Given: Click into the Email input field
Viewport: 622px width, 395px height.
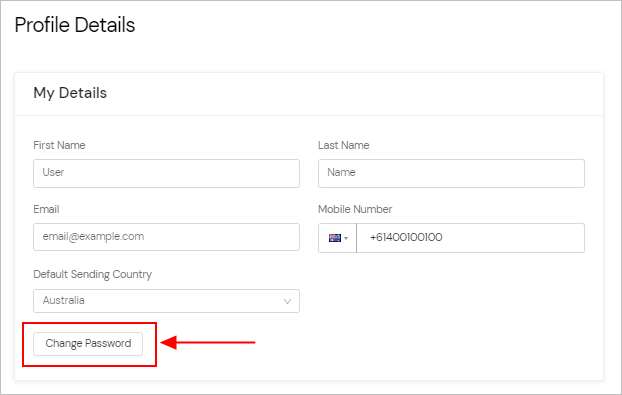Looking at the screenshot, I should click(x=166, y=237).
